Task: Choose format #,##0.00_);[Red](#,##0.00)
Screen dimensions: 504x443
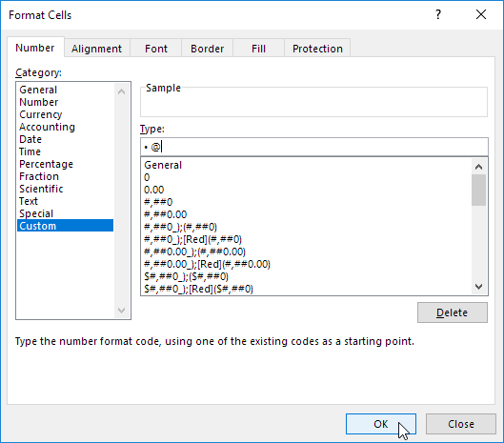Action: coord(307,264)
